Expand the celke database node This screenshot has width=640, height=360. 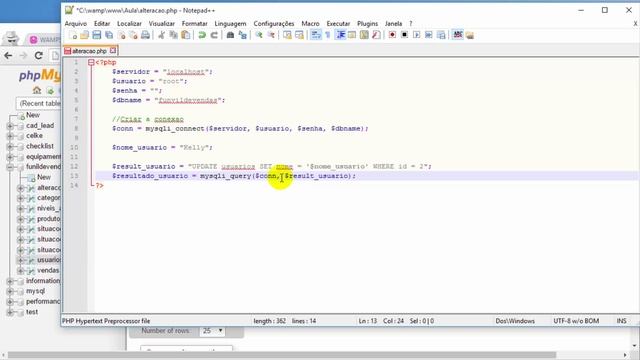click(x=10, y=136)
